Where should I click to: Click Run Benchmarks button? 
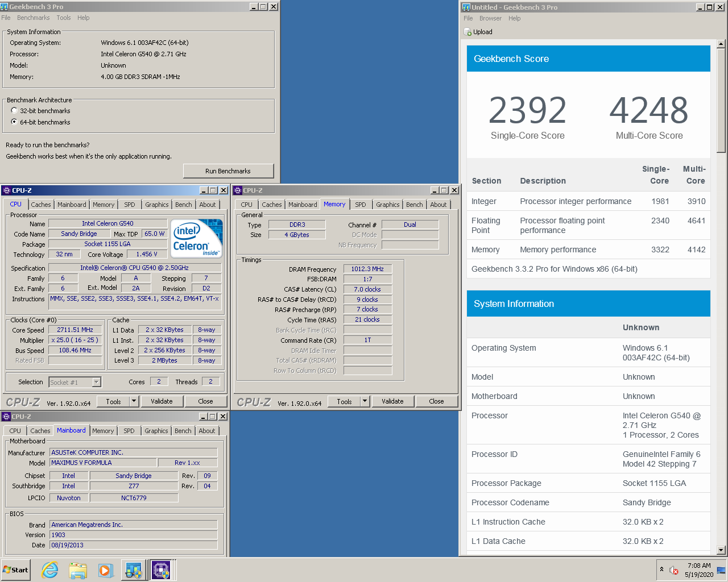(x=228, y=171)
